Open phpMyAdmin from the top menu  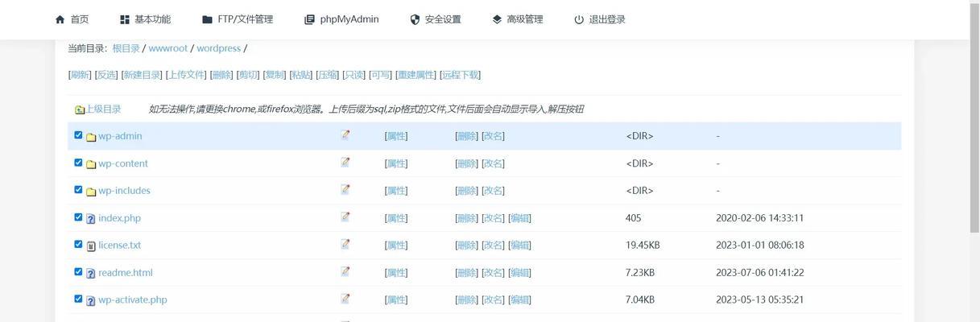341,19
